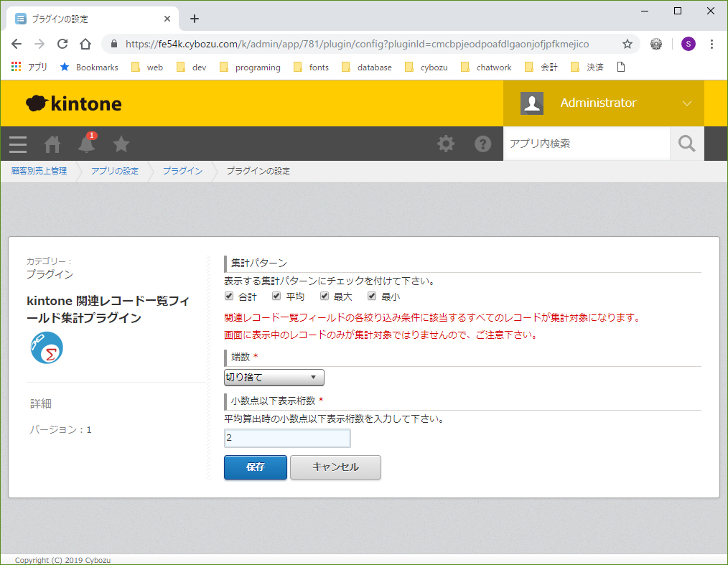The width and height of the screenshot is (728, 565).
Task: Open the web bookmarks folder
Action: [x=147, y=67]
